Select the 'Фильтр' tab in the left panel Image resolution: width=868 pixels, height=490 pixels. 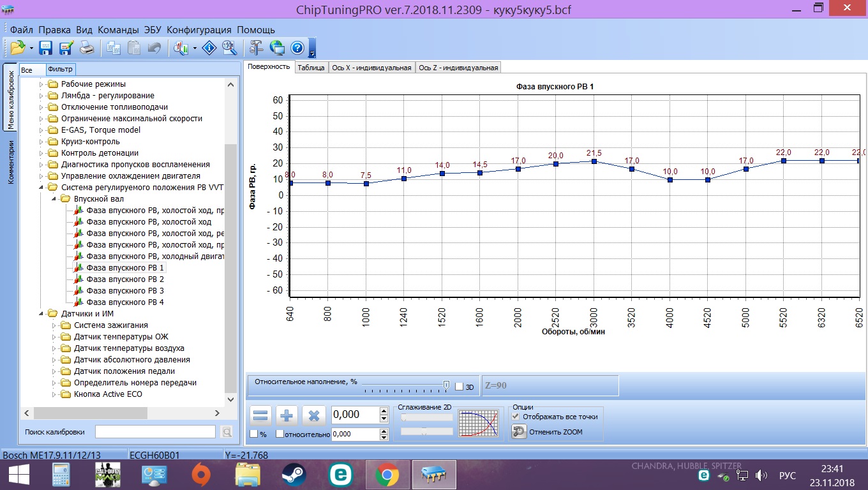[61, 70]
